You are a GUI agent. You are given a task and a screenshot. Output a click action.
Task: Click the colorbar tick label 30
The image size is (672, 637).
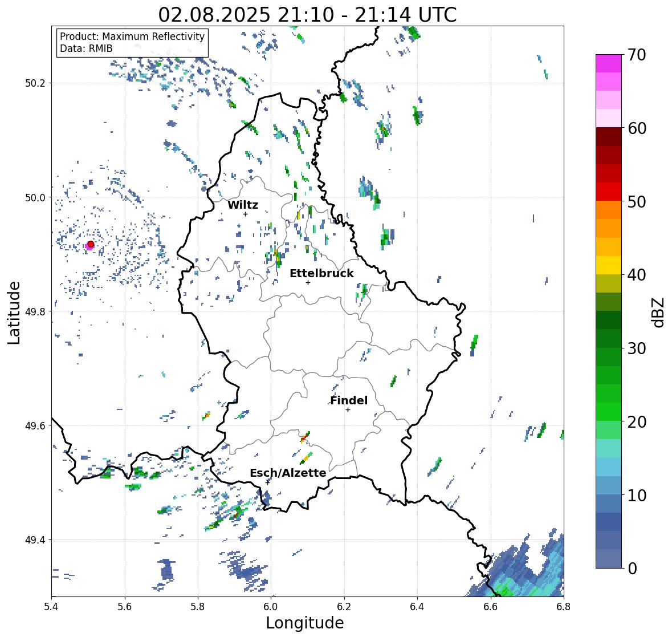637,348
